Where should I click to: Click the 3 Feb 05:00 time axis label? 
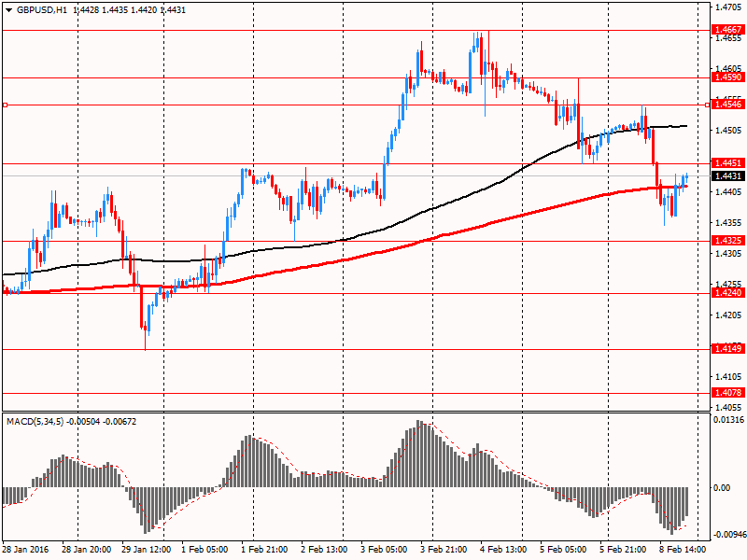pos(384,550)
